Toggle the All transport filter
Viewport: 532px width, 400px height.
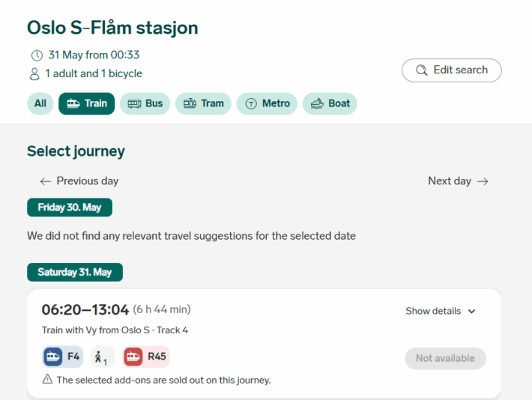pos(40,103)
